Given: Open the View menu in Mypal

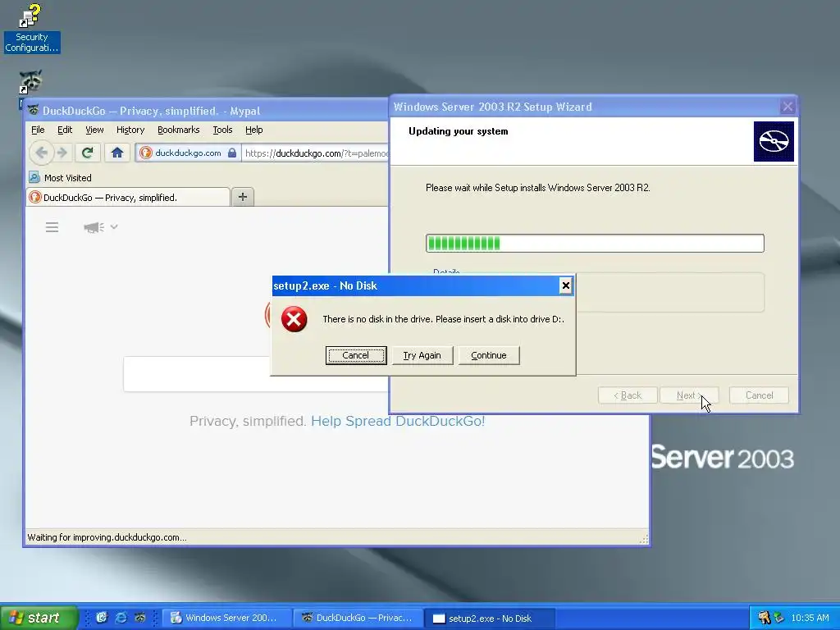Looking at the screenshot, I should pos(94,130).
